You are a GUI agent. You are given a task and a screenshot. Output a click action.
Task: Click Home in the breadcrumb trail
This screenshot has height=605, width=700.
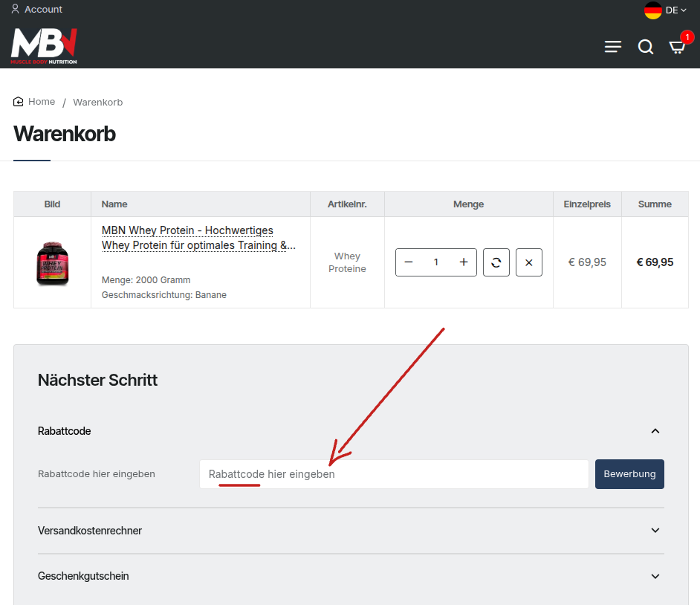41,101
